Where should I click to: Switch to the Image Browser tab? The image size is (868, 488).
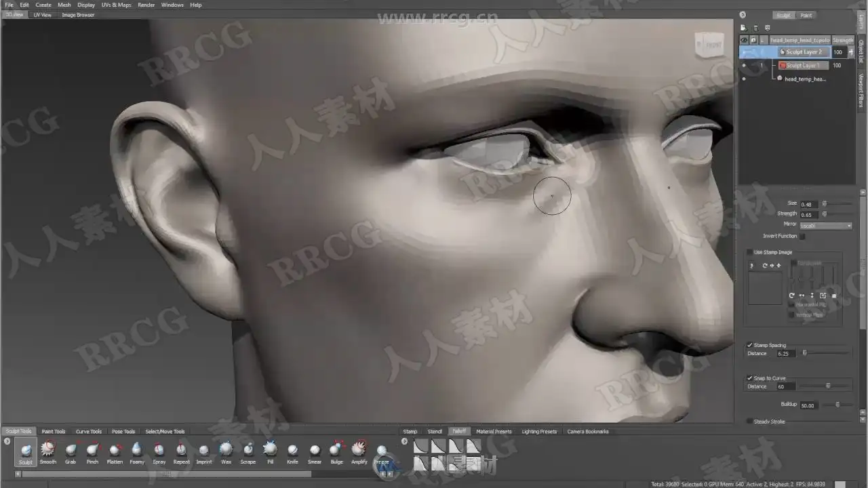tap(78, 15)
